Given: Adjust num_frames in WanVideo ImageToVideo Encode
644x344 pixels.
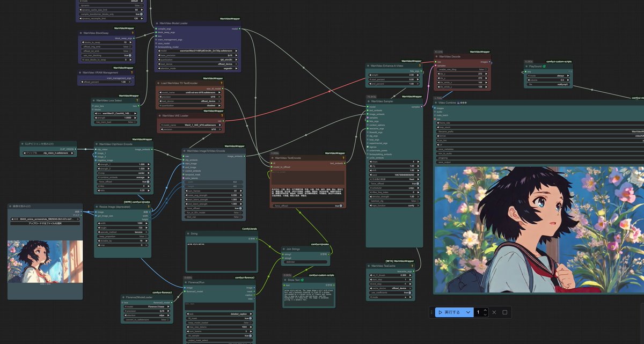Looking at the screenshot, I should coord(214,191).
